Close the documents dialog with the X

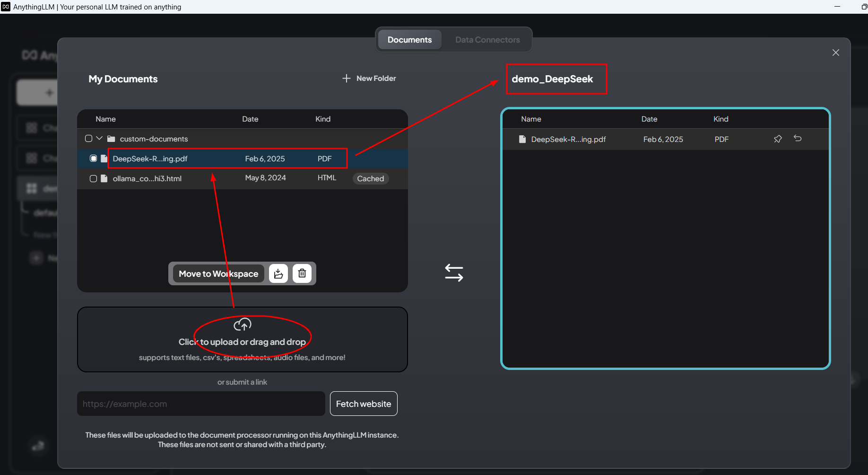tap(836, 53)
